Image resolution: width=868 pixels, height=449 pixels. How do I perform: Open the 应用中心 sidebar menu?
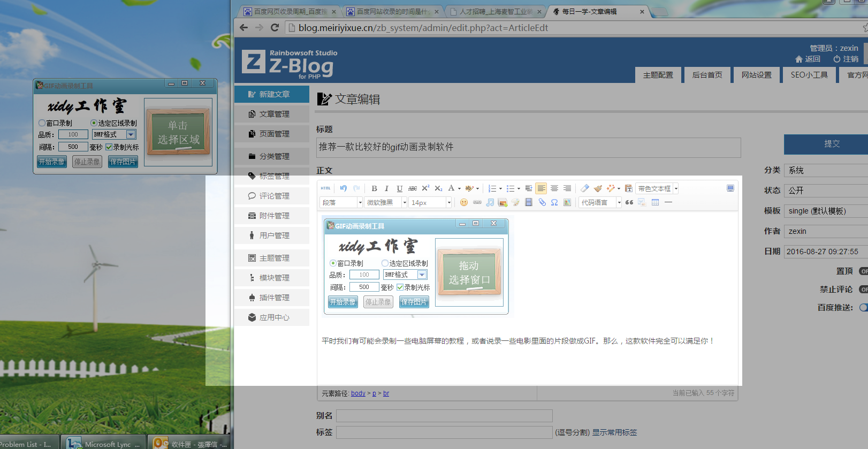(272, 317)
